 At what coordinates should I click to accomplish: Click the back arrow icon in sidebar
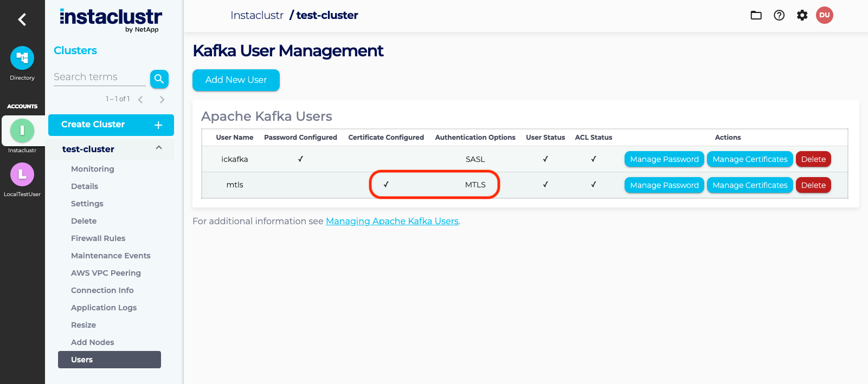(22, 19)
